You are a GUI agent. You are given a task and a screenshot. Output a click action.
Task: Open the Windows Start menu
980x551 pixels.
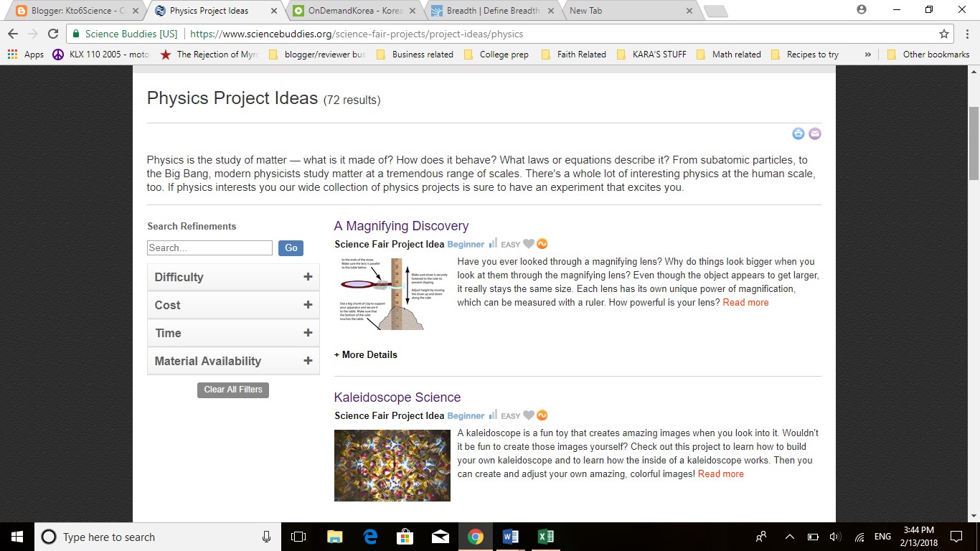(x=17, y=537)
